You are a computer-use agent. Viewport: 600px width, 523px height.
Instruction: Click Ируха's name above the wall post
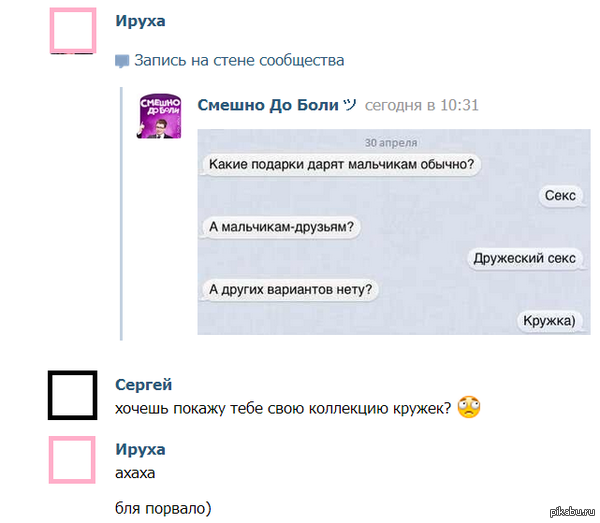(x=140, y=21)
